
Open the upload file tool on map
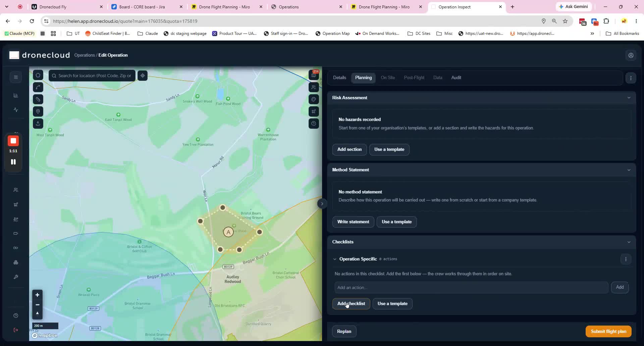point(38,124)
